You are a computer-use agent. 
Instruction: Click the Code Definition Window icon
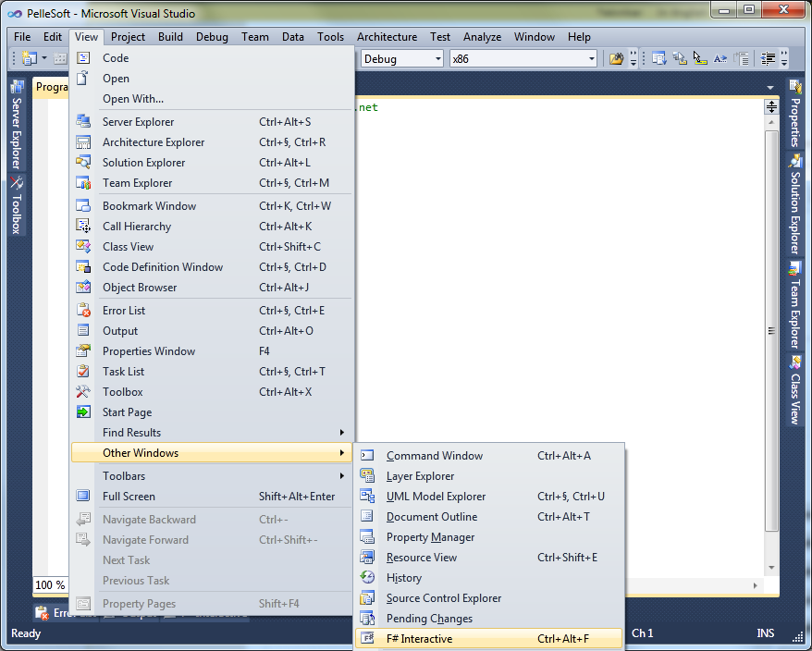click(83, 266)
